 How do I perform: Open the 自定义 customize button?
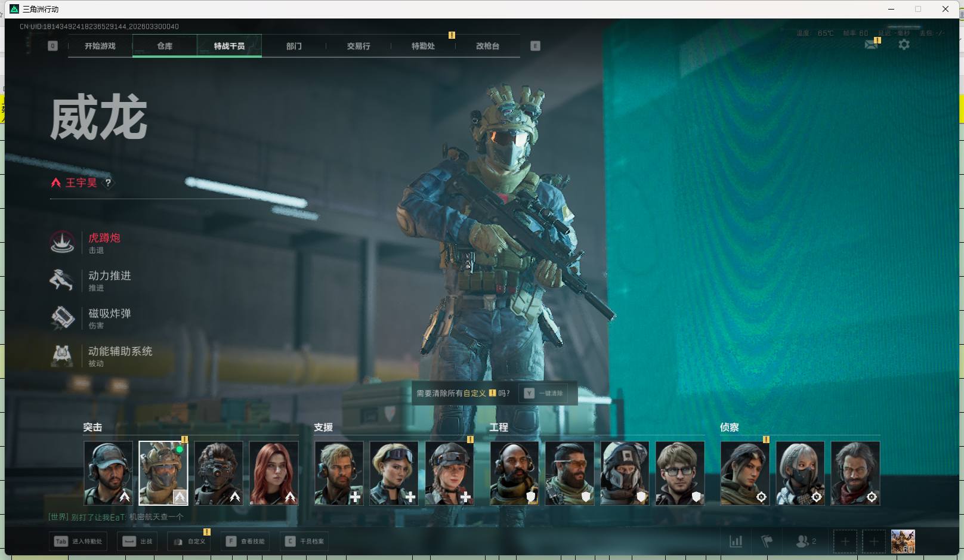[189, 542]
